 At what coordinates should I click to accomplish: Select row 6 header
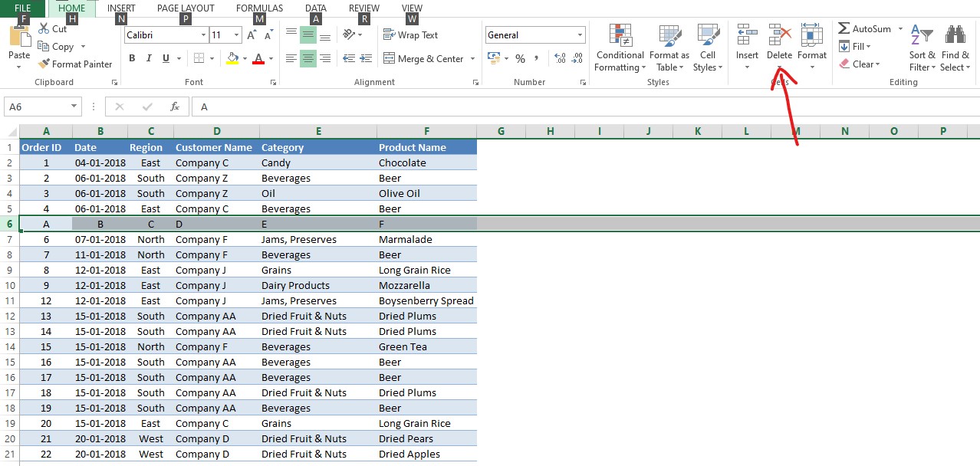9,224
